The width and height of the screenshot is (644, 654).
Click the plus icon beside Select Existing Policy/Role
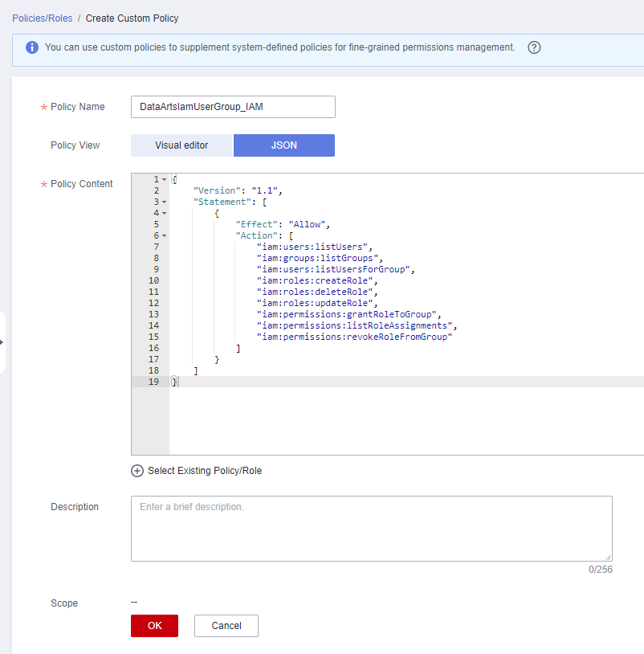pos(137,471)
